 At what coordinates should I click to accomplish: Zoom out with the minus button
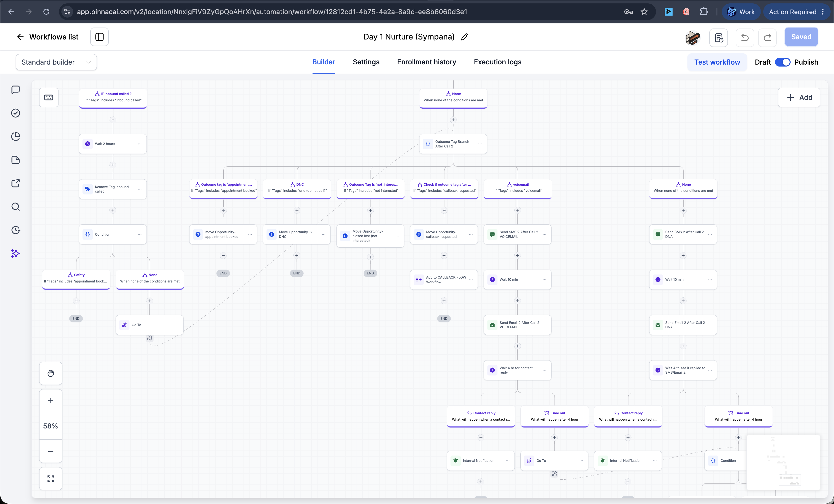(x=51, y=451)
